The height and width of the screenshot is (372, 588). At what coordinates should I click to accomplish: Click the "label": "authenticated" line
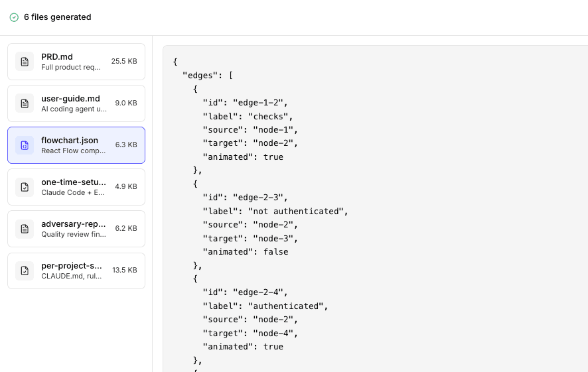tap(265, 306)
